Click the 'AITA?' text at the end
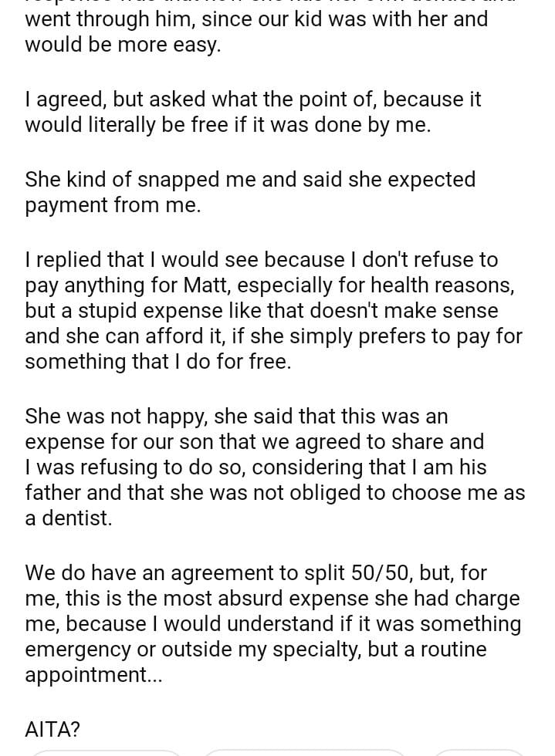The height and width of the screenshot is (756, 555). pos(52,729)
